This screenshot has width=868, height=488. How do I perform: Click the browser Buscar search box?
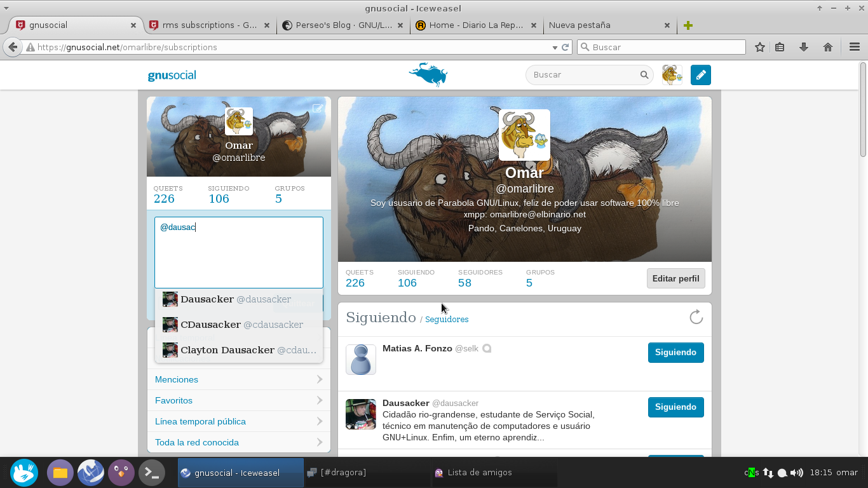pyautogui.click(x=661, y=47)
